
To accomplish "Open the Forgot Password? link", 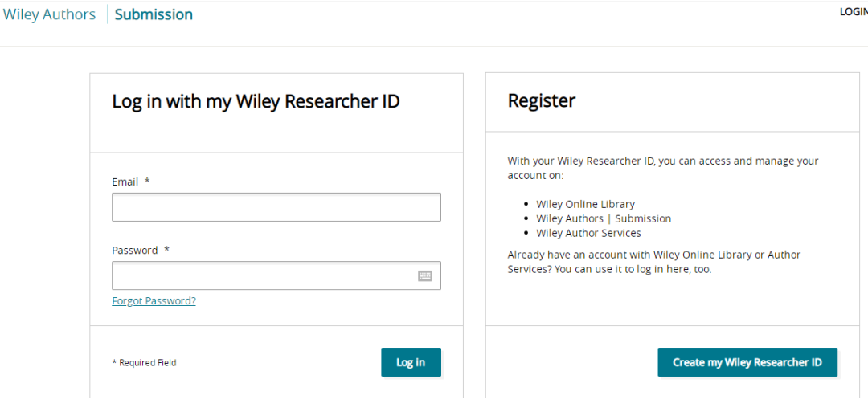I will pyautogui.click(x=154, y=301).
